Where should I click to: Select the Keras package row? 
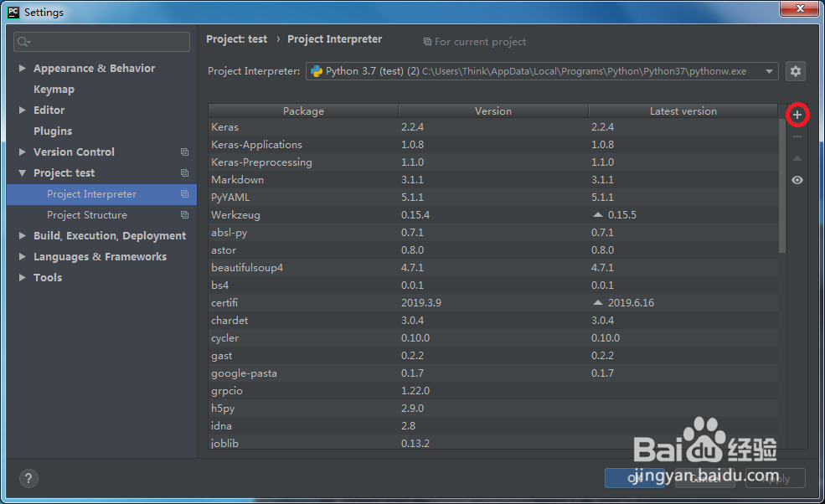pyautogui.click(x=493, y=126)
